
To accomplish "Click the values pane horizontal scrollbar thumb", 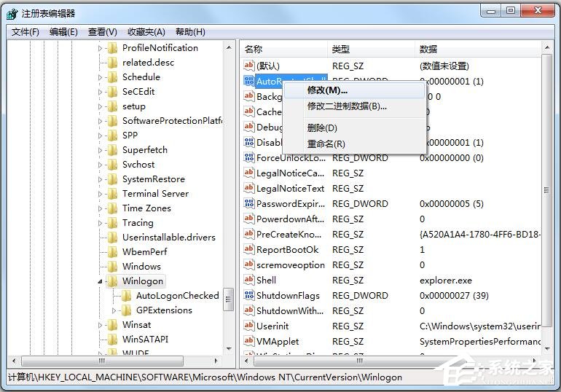I will point(361,361).
